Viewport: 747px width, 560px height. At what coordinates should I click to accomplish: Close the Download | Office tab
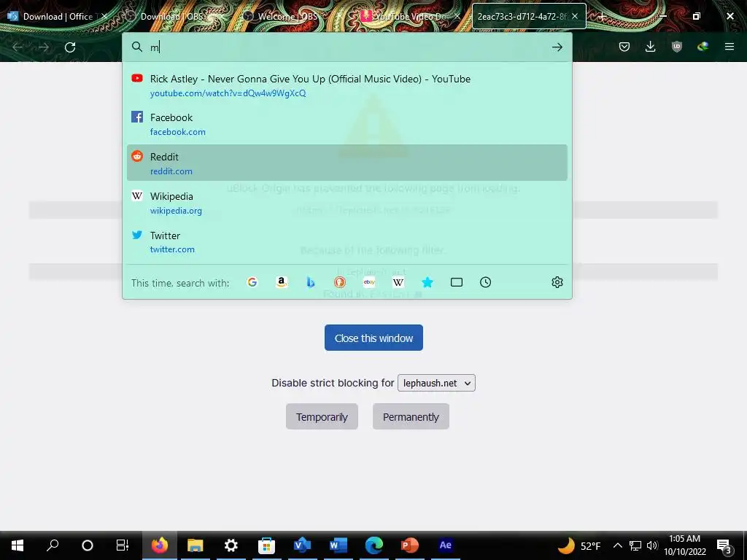[104, 16]
